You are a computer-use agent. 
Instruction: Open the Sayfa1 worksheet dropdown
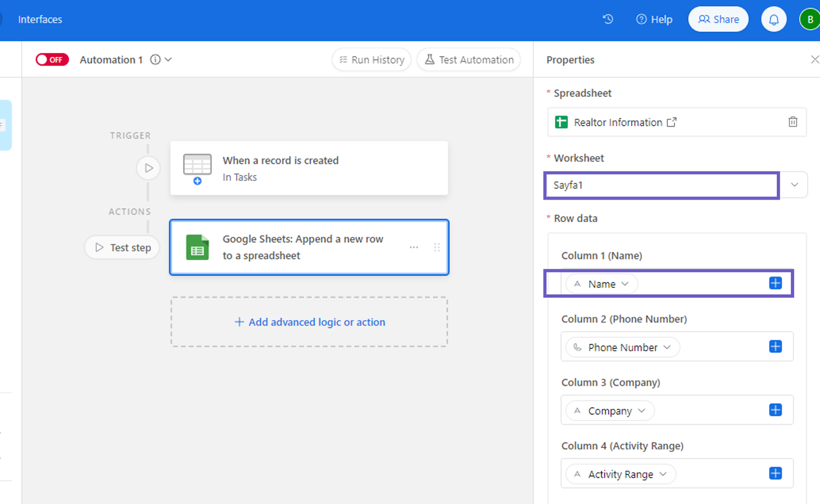click(x=795, y=185)
